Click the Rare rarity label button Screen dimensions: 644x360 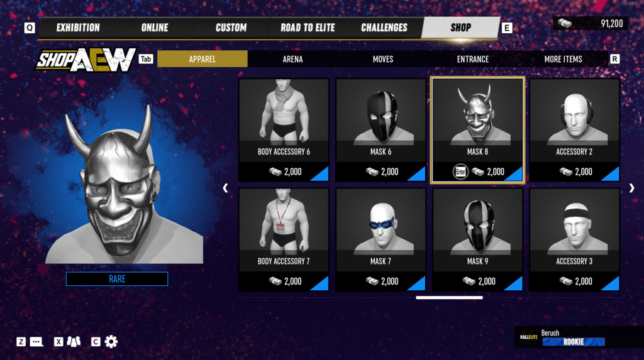point(117,279)
